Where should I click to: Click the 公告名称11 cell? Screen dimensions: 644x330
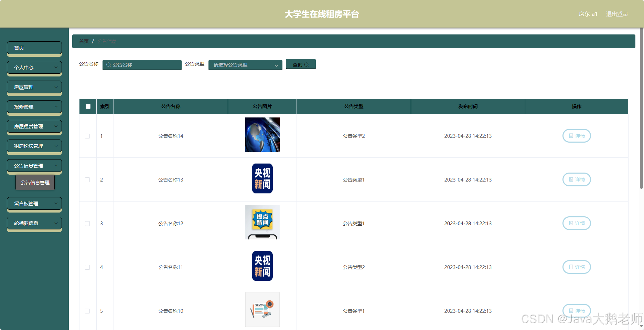tap(171, 267)
